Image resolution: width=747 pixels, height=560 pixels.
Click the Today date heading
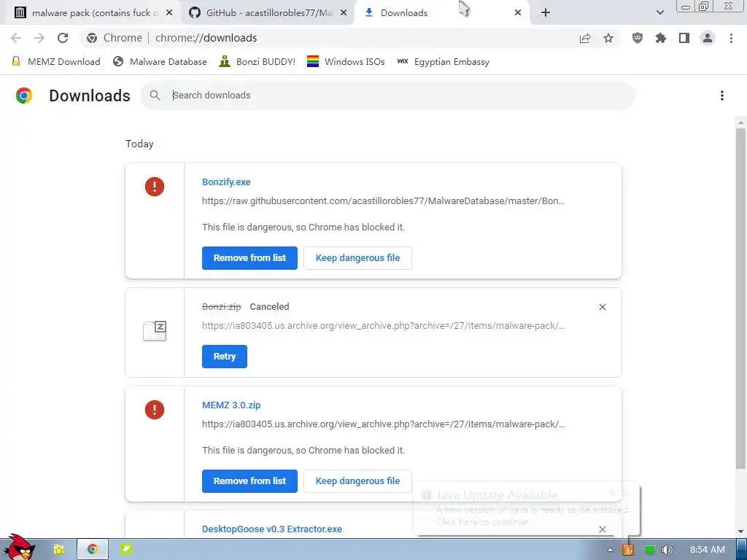139,144
